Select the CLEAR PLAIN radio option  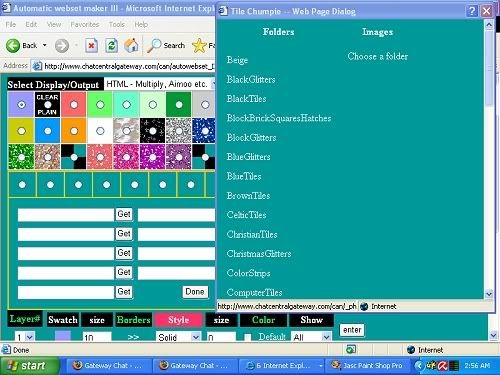click(x=48, y=105)
